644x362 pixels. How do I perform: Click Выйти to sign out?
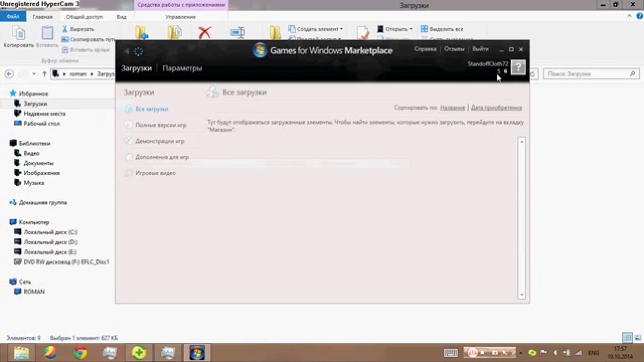tap(480, 49)
